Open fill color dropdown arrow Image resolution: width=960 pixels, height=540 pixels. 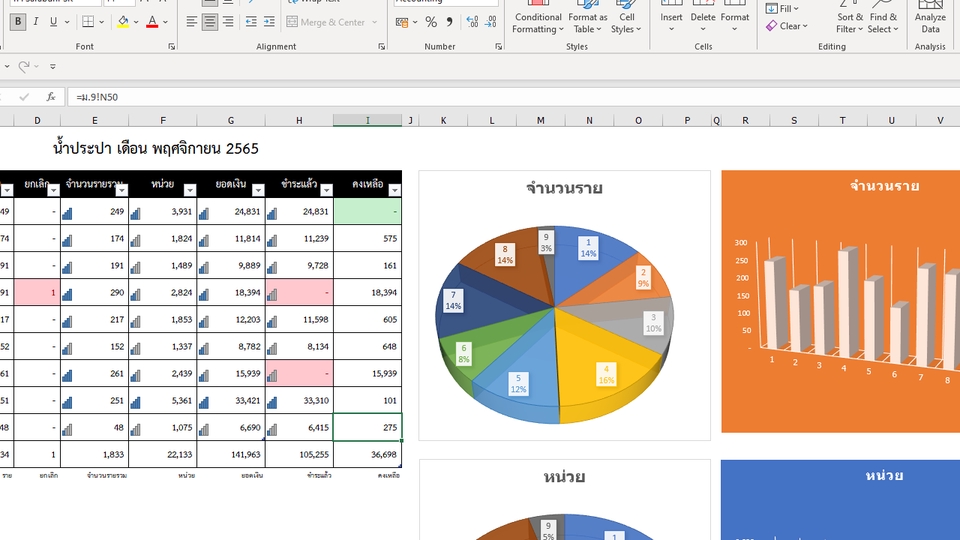click(x=136, y=22)
